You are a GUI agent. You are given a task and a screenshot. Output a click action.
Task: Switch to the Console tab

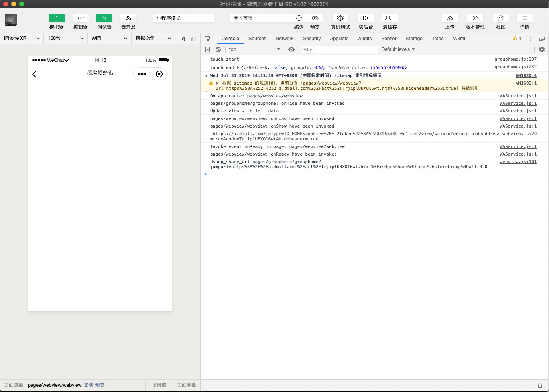click(x=230, y=39)
